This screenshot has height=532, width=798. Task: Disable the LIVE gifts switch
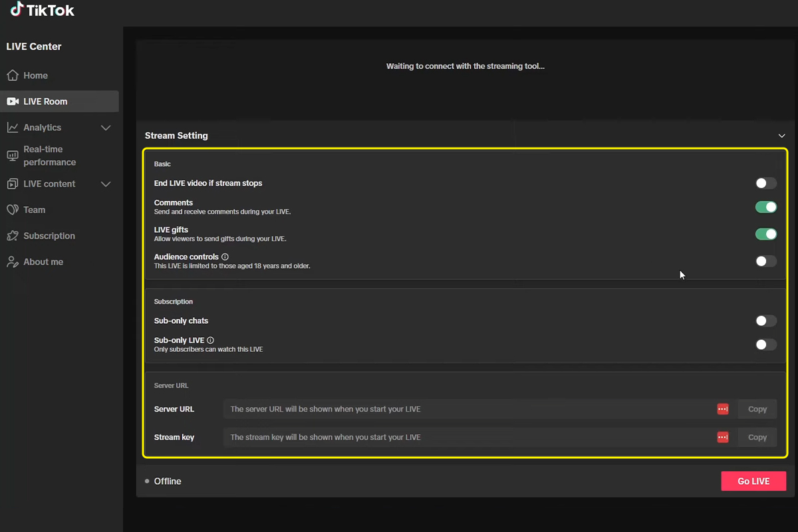click(766, 234)
